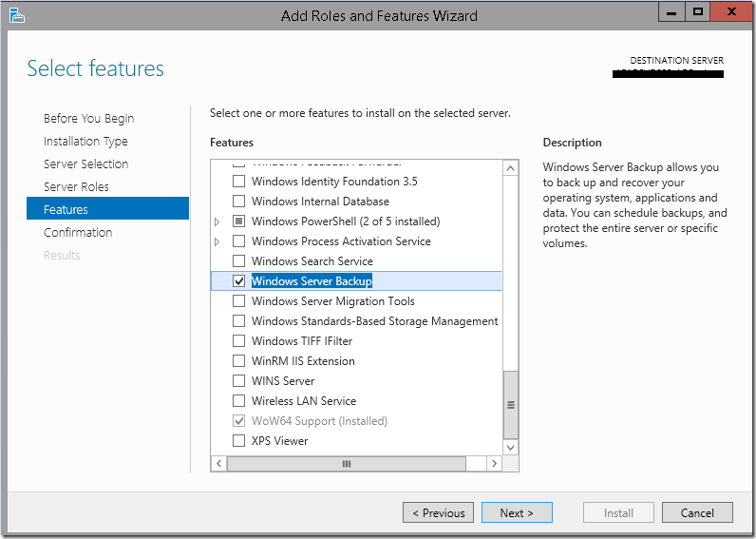Maximize the wizard window
The image size is (756, 539).
(x=697, y=12)
